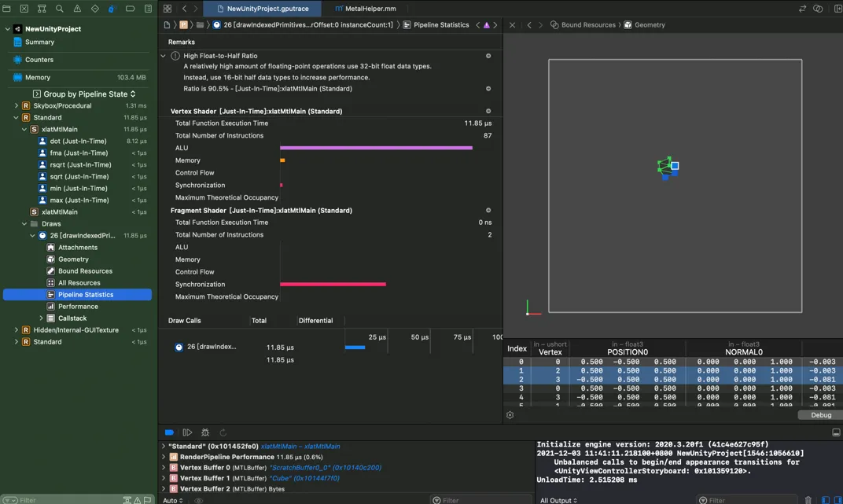
Task: Expand Vertex Buffer 0 variable
Action: click(x=164, y=468)
